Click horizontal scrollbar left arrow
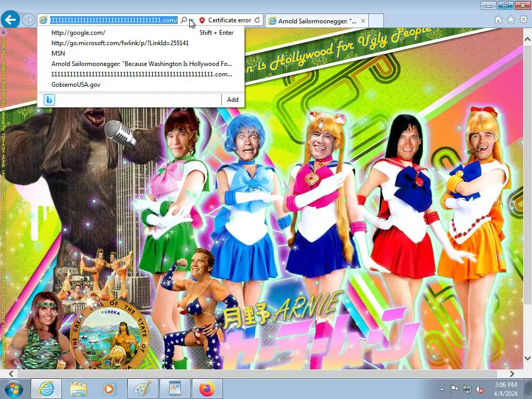Screen dimensions: 532x399 point(11,374)
